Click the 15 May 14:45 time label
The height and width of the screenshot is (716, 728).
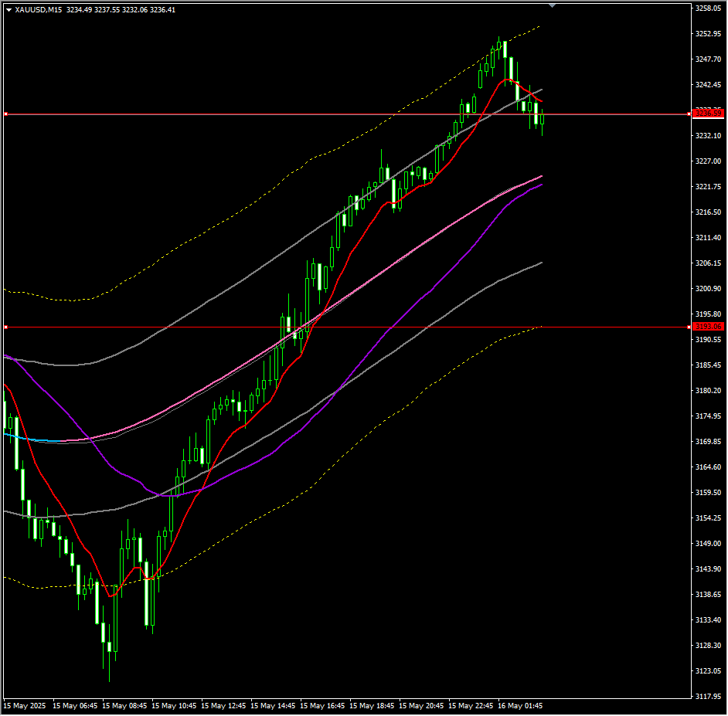tap(273, 706)
